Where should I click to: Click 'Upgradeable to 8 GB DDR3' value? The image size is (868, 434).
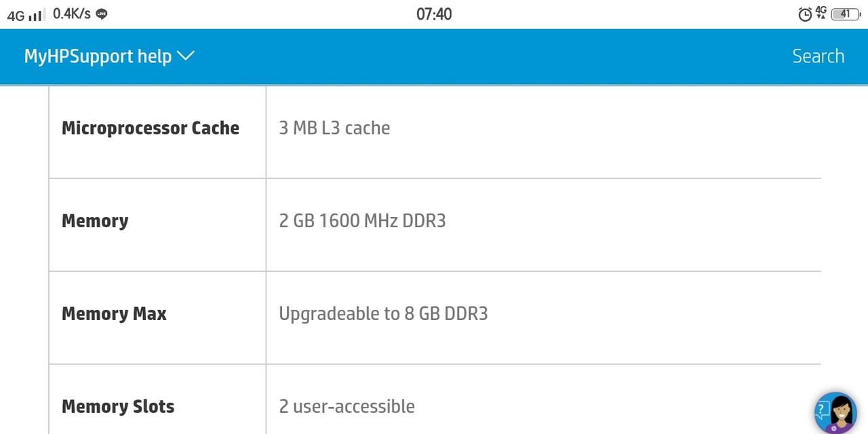tap(383, 313)
